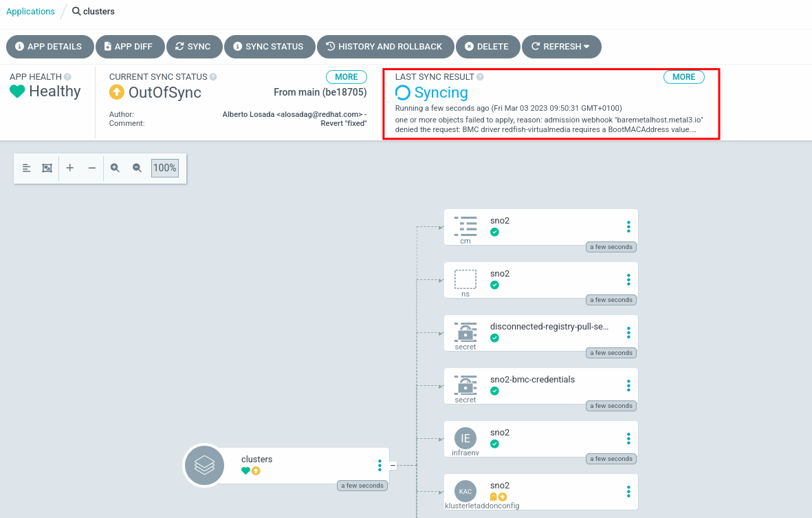Click help icon next to App Health
Viewport: 812px width, 518px height.
(x=67, y=77)
